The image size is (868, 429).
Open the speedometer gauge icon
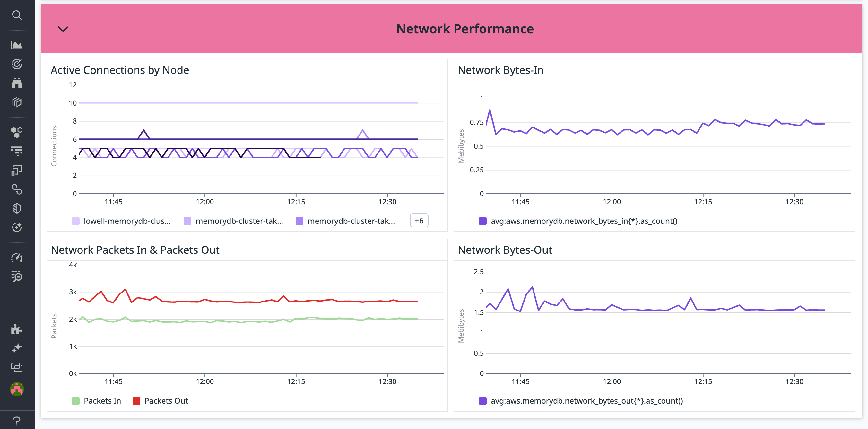click(17, 258)
